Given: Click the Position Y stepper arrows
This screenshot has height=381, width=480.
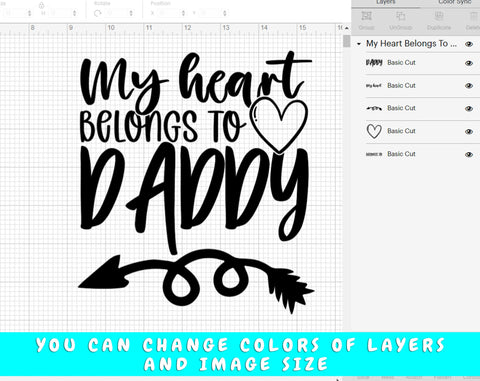Looking at the screenshot, I should click(225, 13).
